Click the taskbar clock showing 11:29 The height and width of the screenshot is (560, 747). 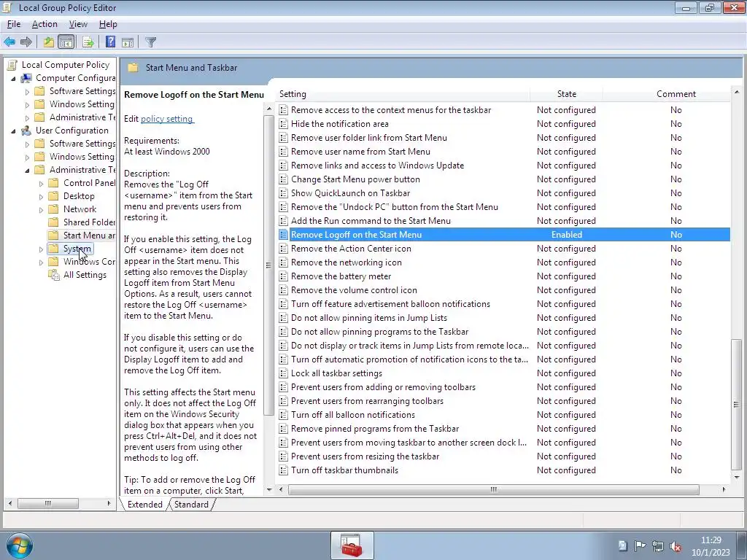(711, 546)
